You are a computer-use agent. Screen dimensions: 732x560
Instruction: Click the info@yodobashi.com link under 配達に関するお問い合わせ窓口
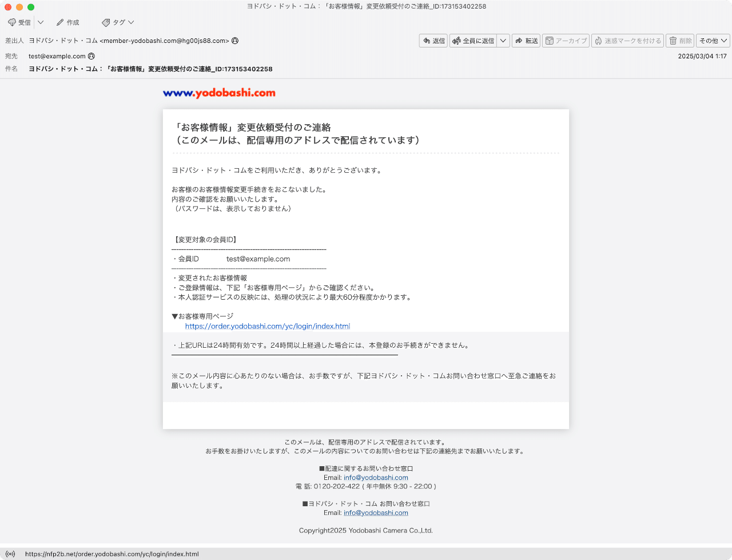click(376, 478)
